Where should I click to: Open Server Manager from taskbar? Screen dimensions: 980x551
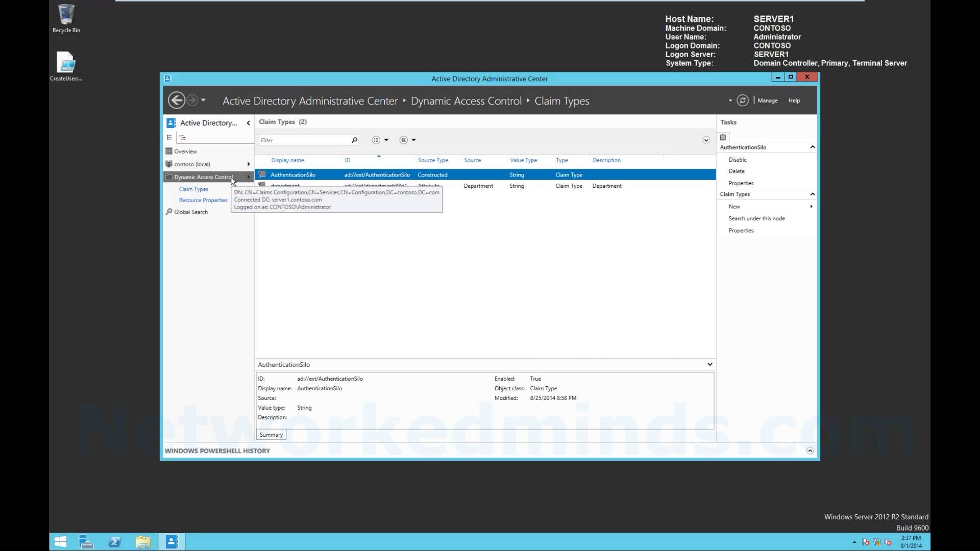click(86, 542)
